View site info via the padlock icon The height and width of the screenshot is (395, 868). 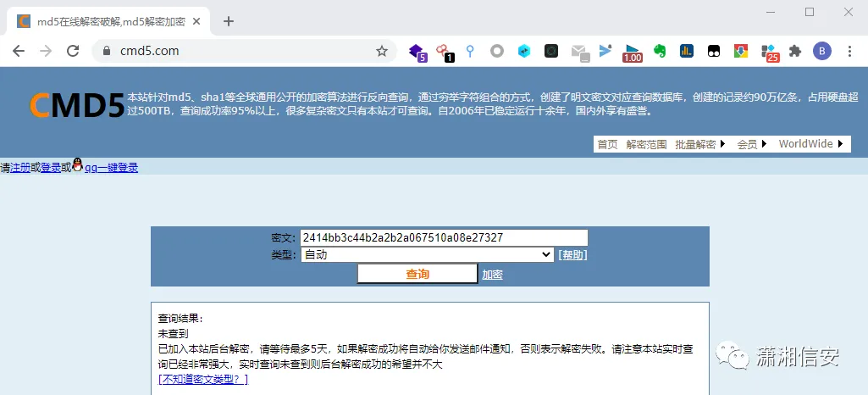108,51
